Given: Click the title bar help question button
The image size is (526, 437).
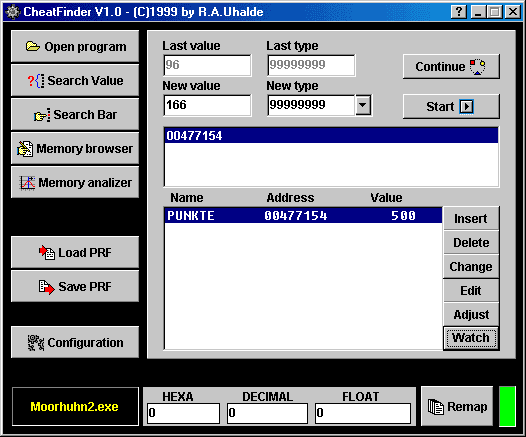Looking at the screenshot, I should 459,12.
